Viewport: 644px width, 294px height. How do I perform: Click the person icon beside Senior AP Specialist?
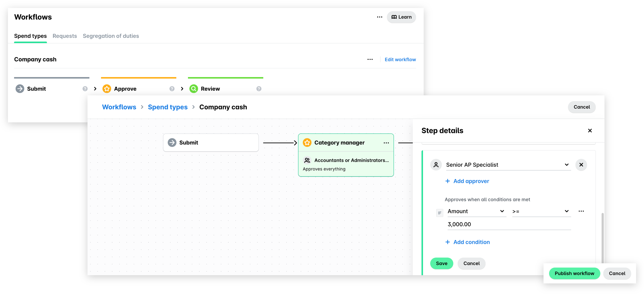pos(436,165)
